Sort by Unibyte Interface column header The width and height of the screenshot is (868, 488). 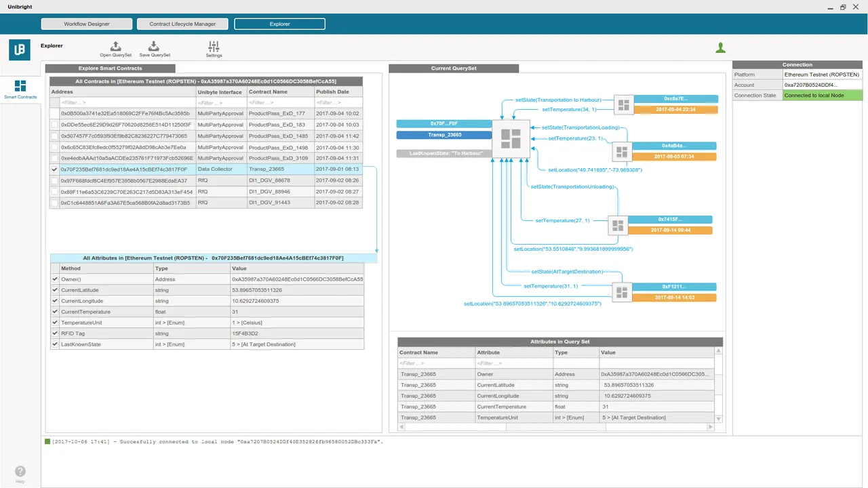coord(221,91)
